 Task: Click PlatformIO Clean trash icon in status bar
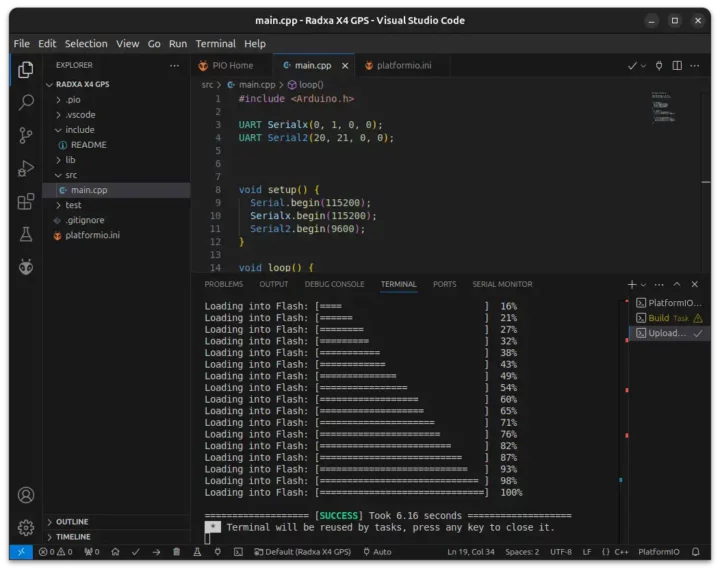tap(176, 552)
